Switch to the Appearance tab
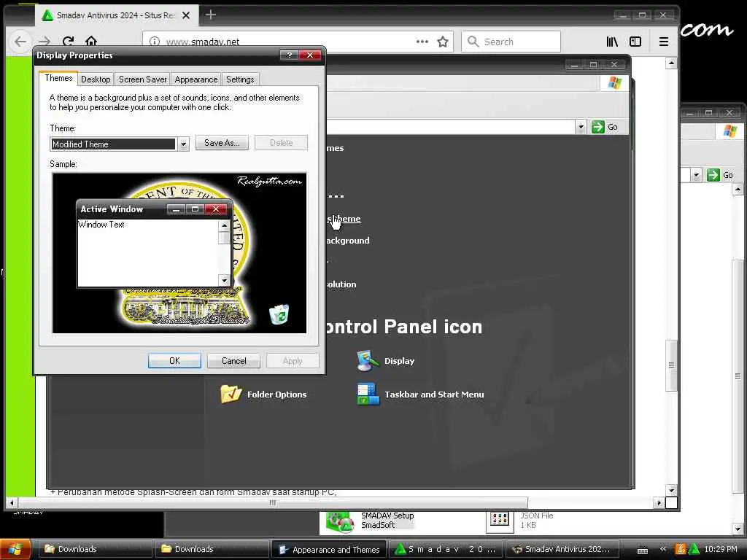This screenshot has width=747, height=560. (196, 79)
